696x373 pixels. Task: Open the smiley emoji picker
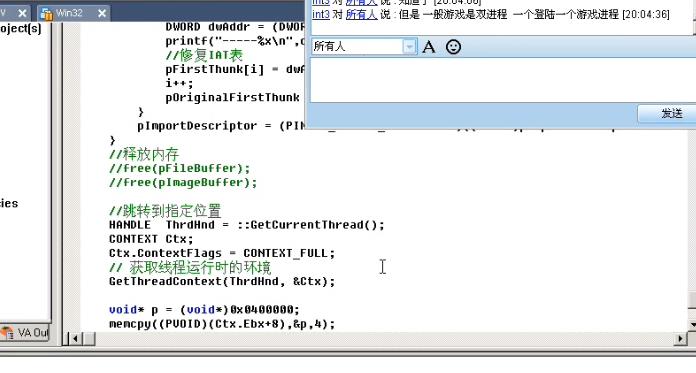tap(453, 47)
